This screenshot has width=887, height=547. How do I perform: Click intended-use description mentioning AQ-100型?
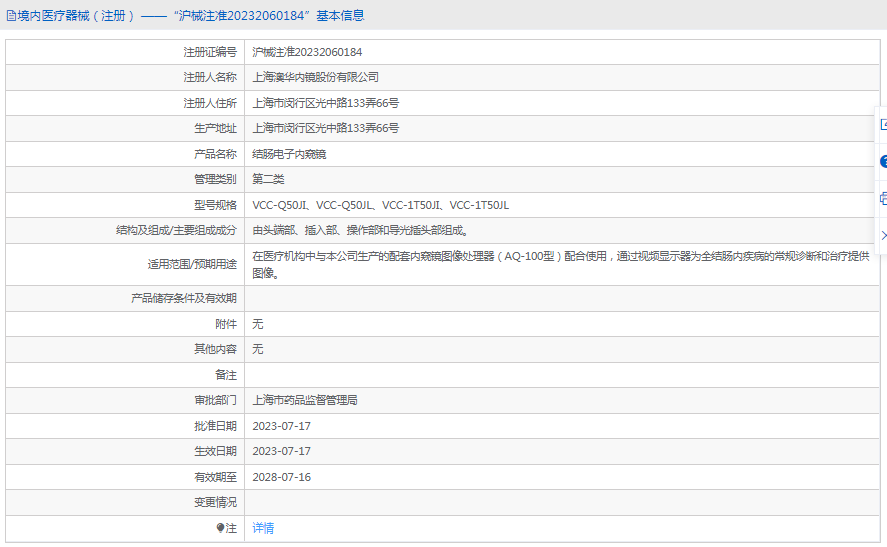tap(561, 264)
